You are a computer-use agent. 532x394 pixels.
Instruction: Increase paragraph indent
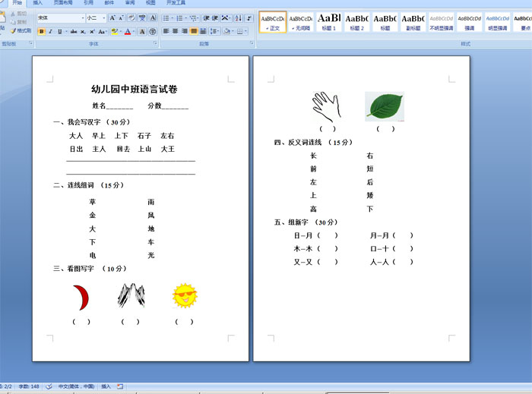pos(215,18)
